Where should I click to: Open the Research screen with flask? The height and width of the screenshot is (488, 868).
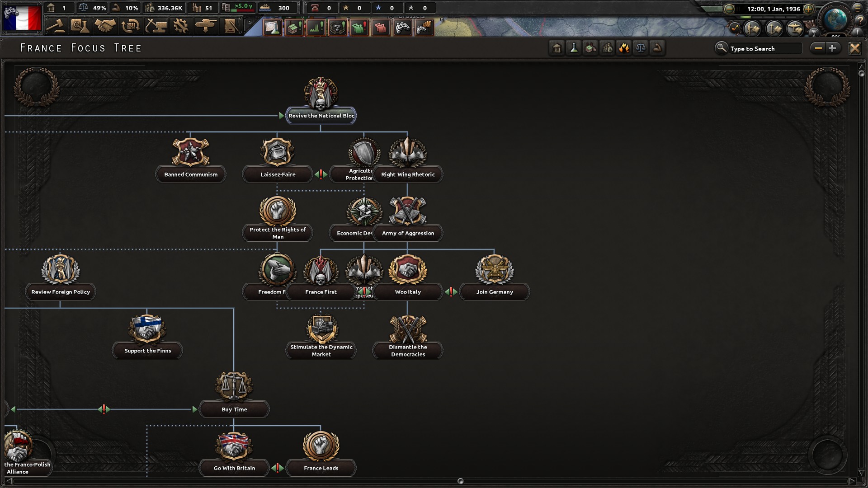point(80,26)
